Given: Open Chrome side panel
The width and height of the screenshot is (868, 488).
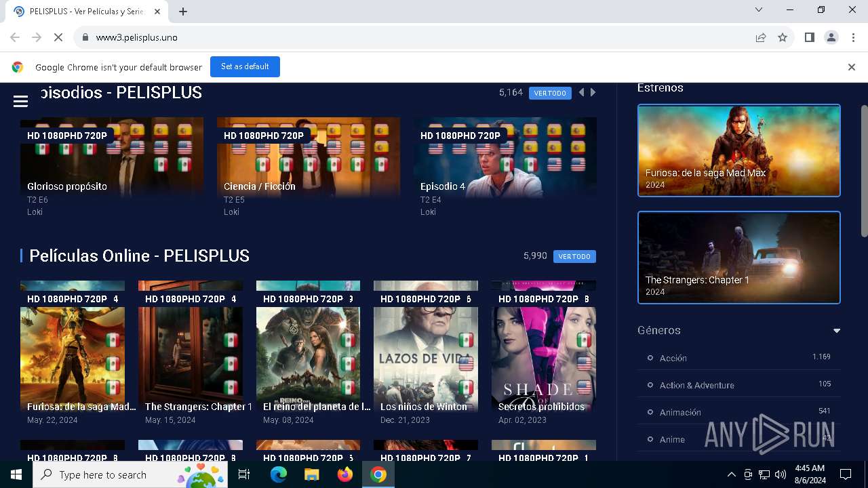Looking at the screenshot, I should pos(809,38).
